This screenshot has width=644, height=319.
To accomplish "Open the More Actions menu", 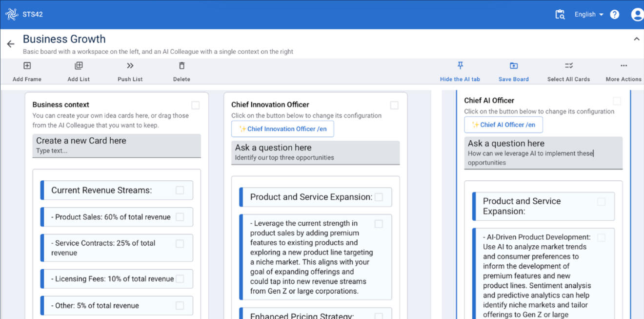I will pos(624,66).
